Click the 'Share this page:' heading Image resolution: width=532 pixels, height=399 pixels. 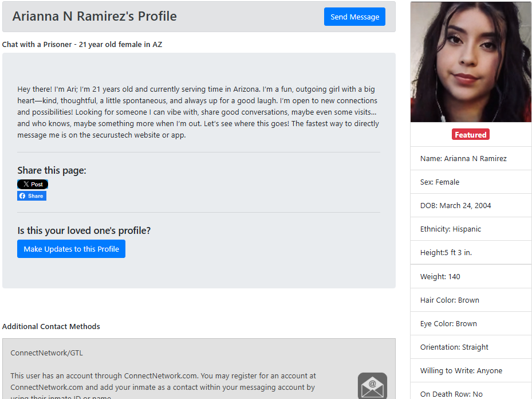coord(52,170)
